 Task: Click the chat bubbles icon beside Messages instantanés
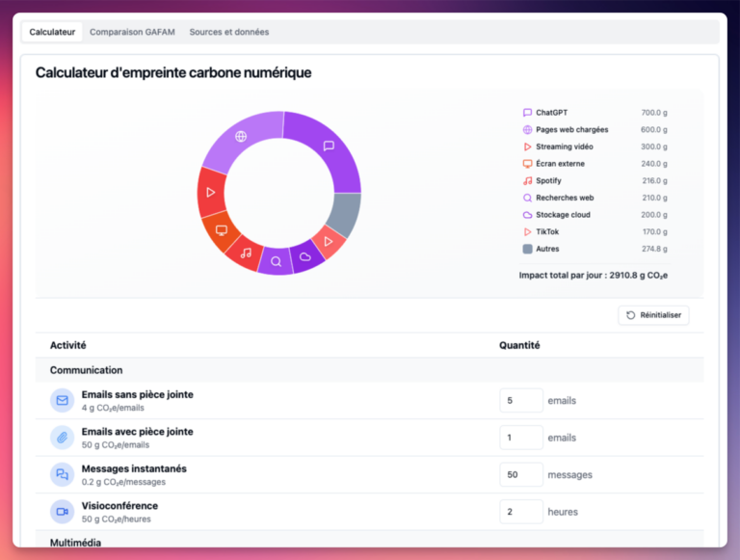(x=63, y=474)
